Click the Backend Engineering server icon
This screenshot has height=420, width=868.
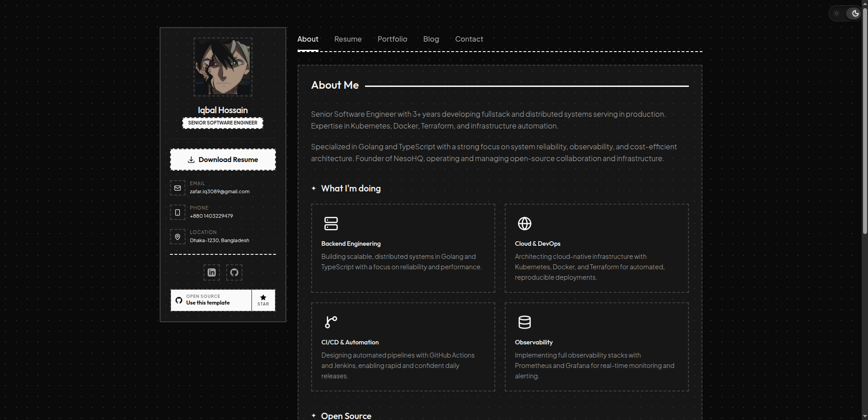(x=331, y=224)
